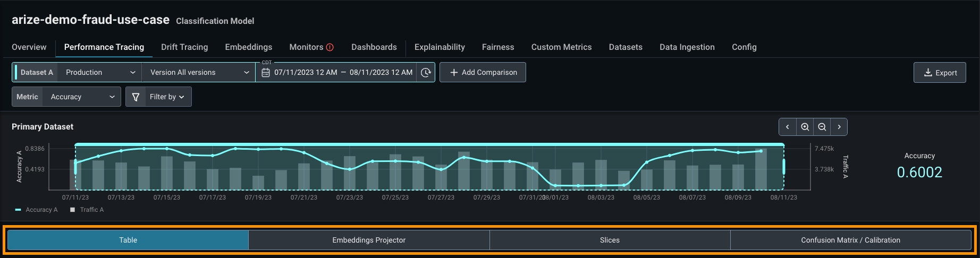Click the filter funnel icon

click(x=136, y=97)
